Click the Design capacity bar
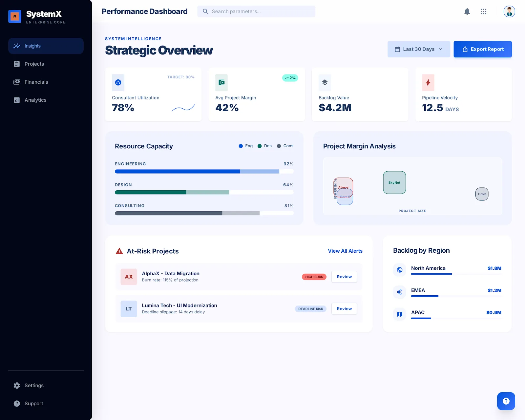Image resolution: width=525 pixels, height=420 pixels. 204,192
